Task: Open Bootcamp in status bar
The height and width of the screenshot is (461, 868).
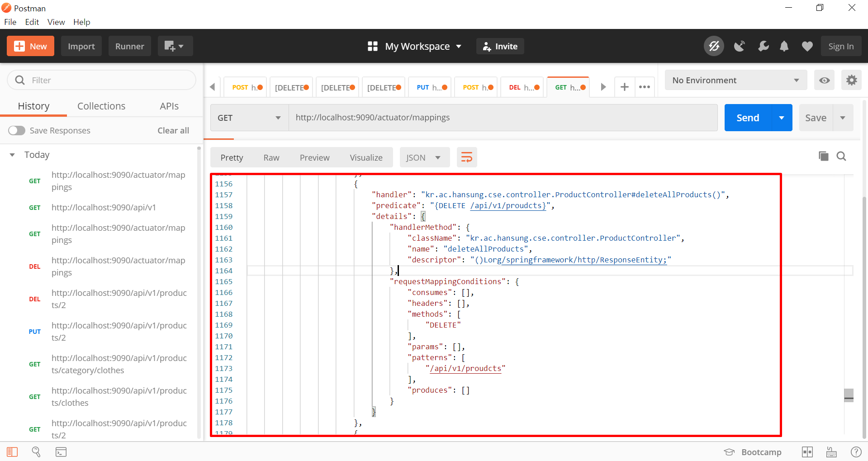Action: click(x=753, y=452)
